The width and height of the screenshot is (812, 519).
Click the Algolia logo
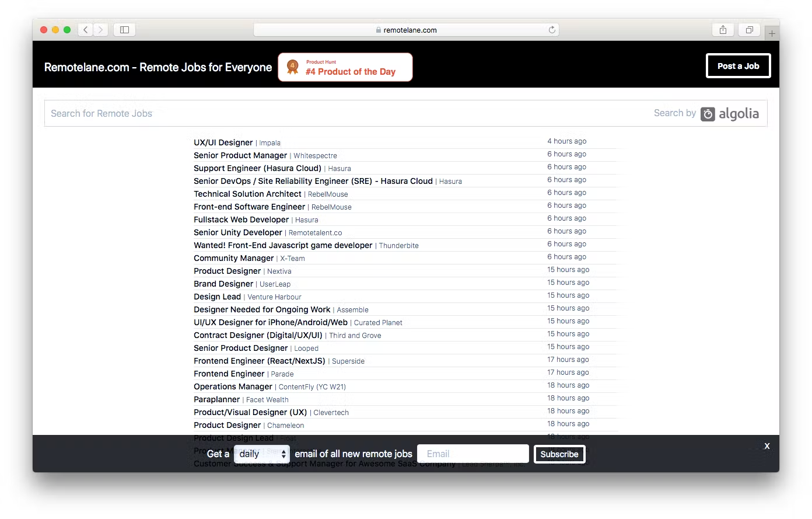(730, 114)
